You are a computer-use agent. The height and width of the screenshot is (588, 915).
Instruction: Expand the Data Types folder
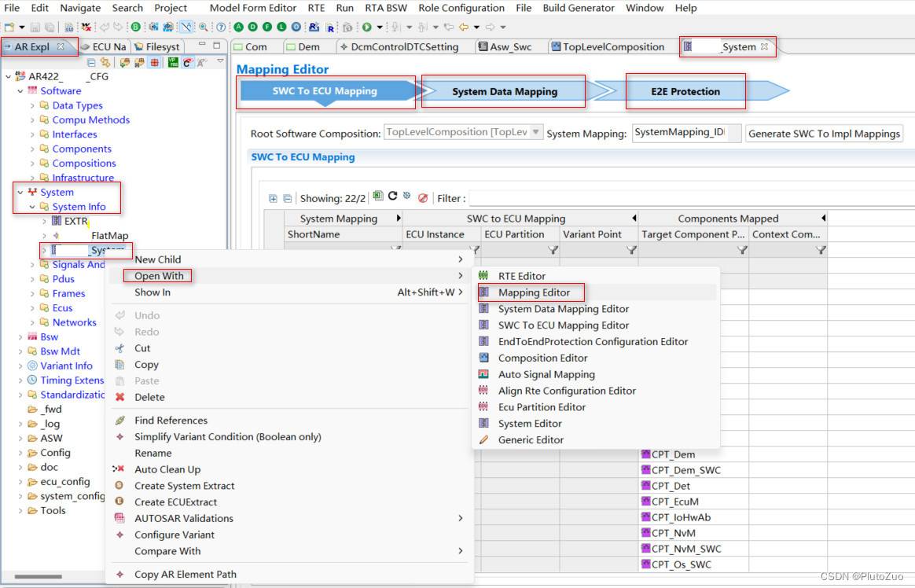point(32,105)
